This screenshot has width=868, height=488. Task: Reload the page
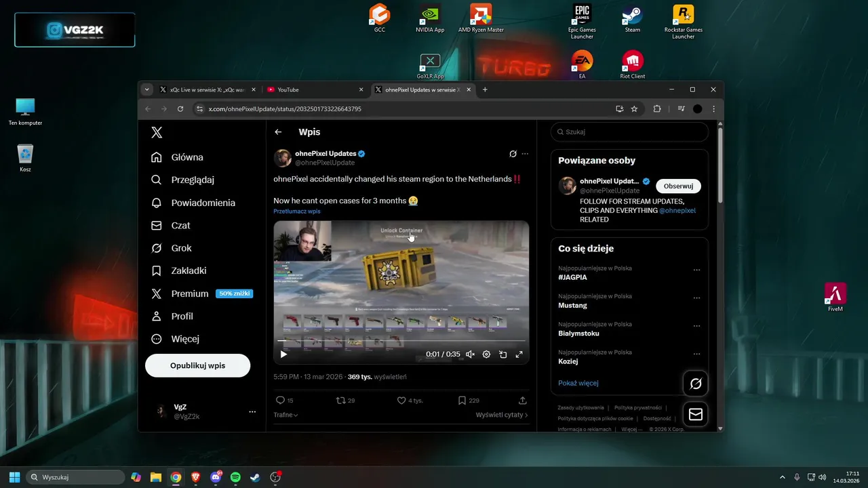pyautogui.click(x=180, y=108)
